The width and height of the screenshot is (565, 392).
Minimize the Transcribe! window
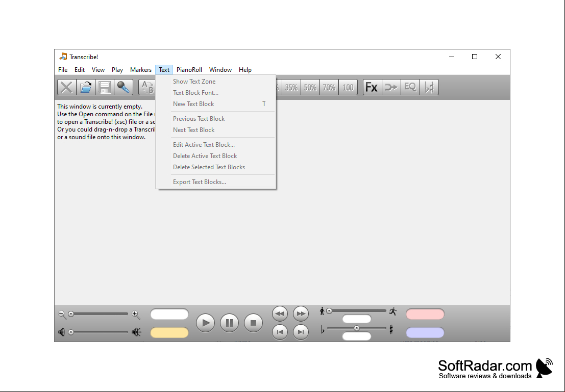(452, 57)
